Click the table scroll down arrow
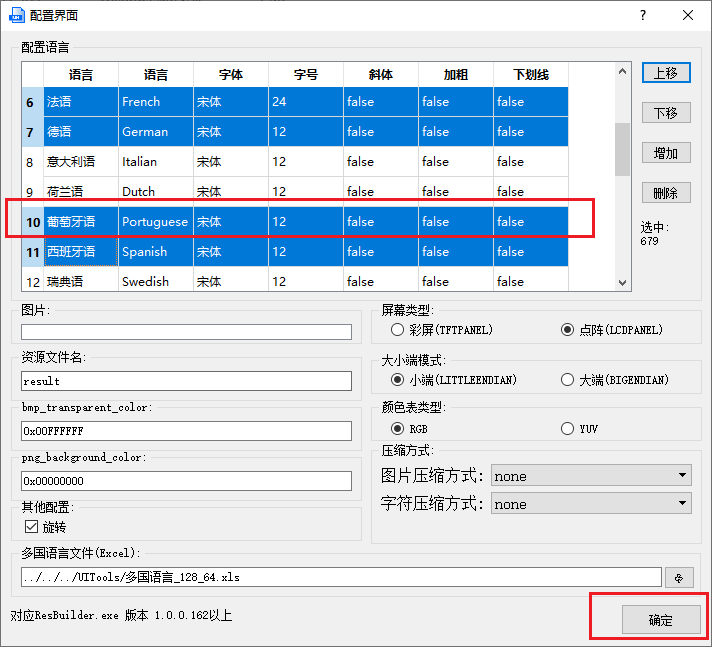 click(623, 282)
